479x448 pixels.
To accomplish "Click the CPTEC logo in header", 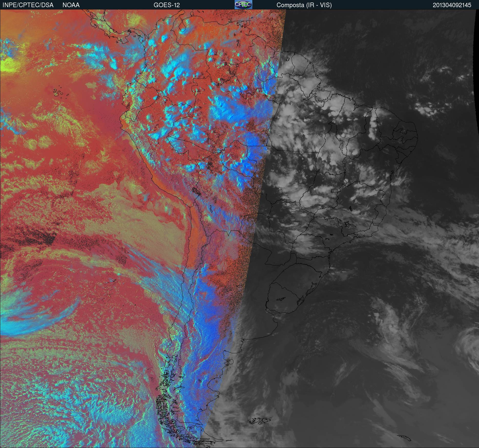I will 243,5.
